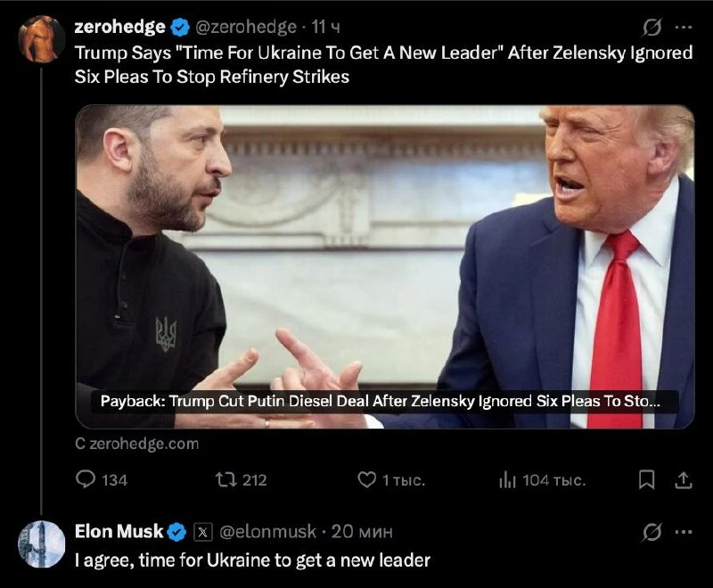Click the Grok icon on Elon Musk's reply

click(652, 532)
